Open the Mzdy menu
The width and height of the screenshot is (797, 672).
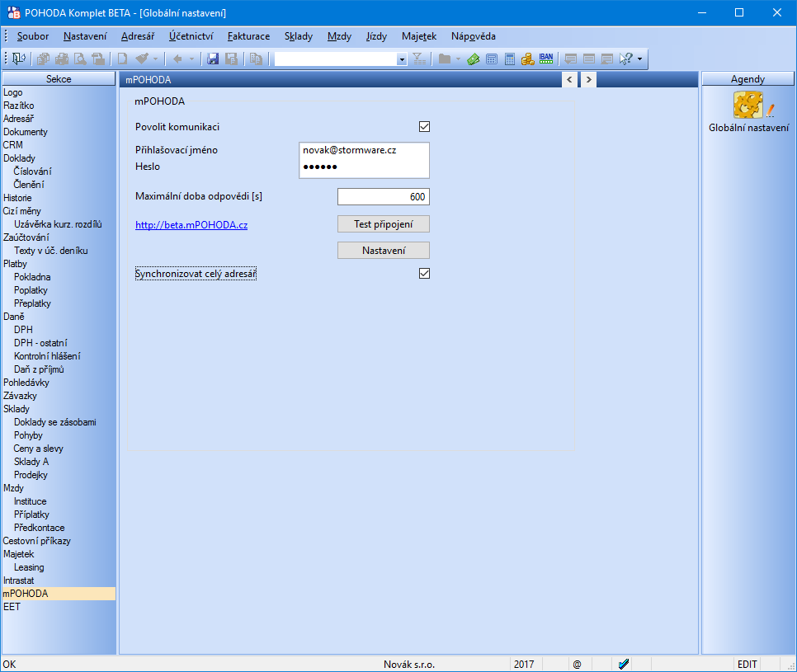340,36
